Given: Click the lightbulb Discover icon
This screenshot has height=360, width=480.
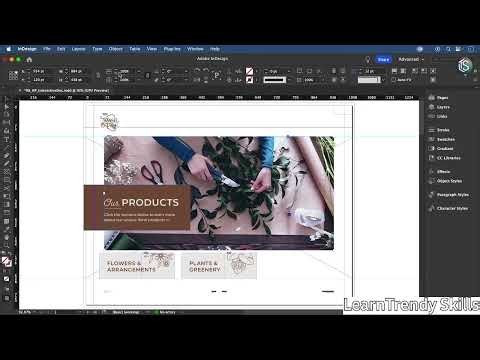Looking at the screenshot, I should (x=368, y=59).
